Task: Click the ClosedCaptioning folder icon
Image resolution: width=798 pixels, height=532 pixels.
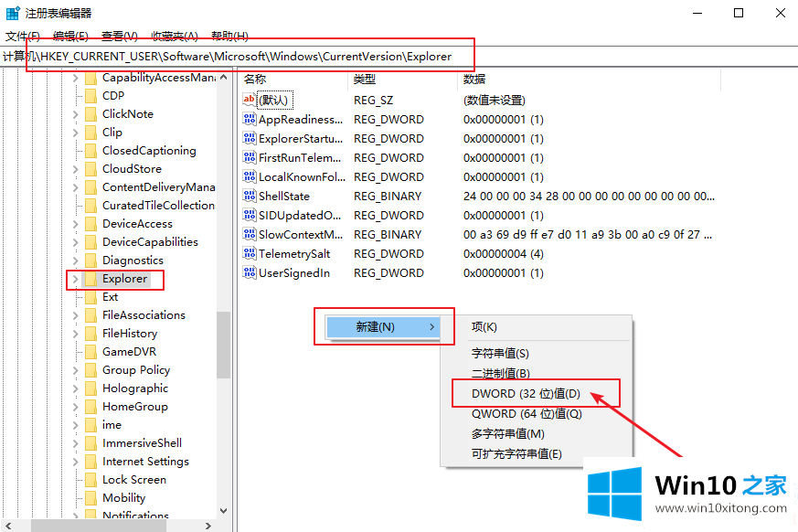Action: (90, 151)
